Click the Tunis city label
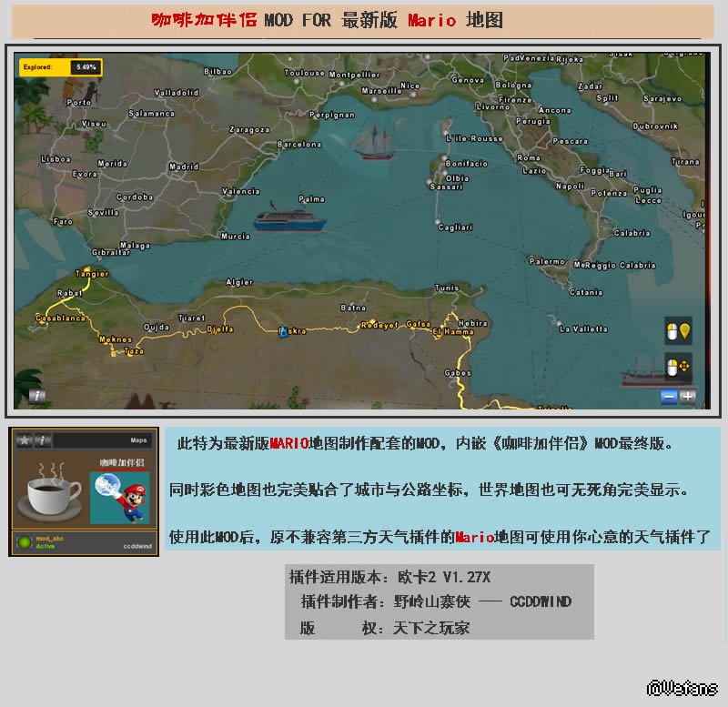Screen dimensions: 728x707 pos(446,288)
